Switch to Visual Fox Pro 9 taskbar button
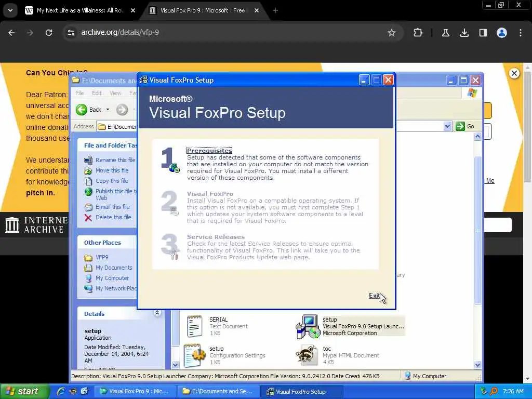 click(135, 391)
